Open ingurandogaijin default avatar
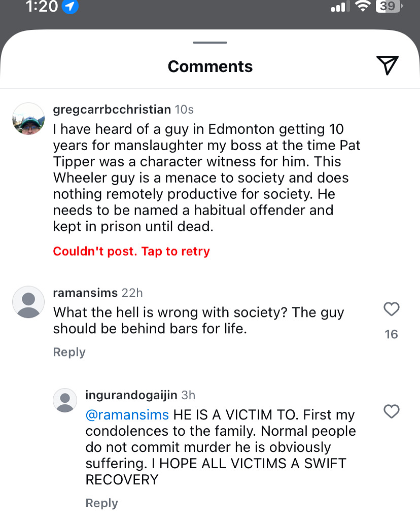420x525 pixels. pos(65,400)
